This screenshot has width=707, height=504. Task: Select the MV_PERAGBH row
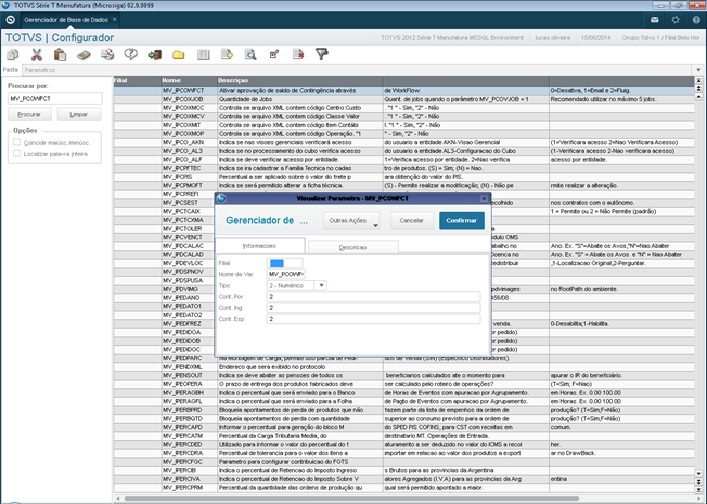click(x=404, y=392)
